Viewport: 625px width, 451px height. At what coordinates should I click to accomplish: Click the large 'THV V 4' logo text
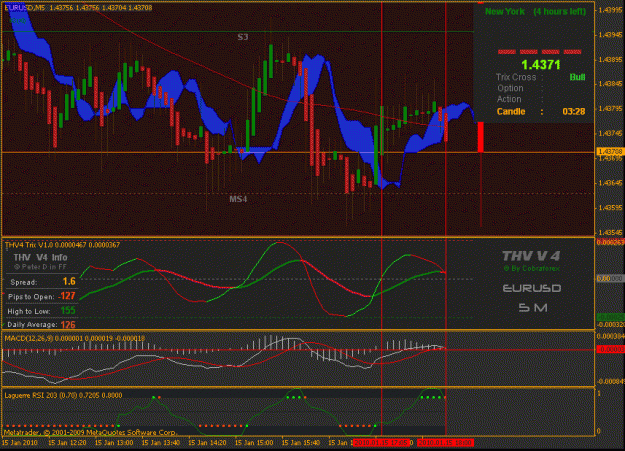[x=531, y=256]
